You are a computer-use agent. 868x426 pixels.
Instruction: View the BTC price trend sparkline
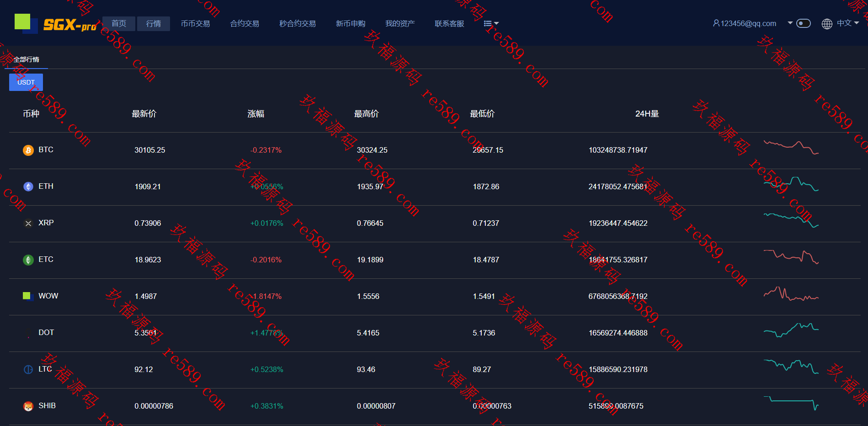(791, 147)
